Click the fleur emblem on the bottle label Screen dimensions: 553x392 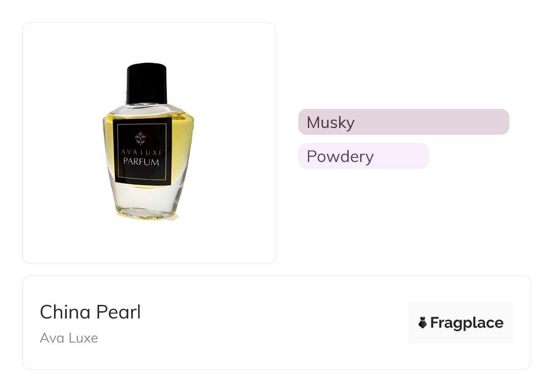tap(141, 137)
